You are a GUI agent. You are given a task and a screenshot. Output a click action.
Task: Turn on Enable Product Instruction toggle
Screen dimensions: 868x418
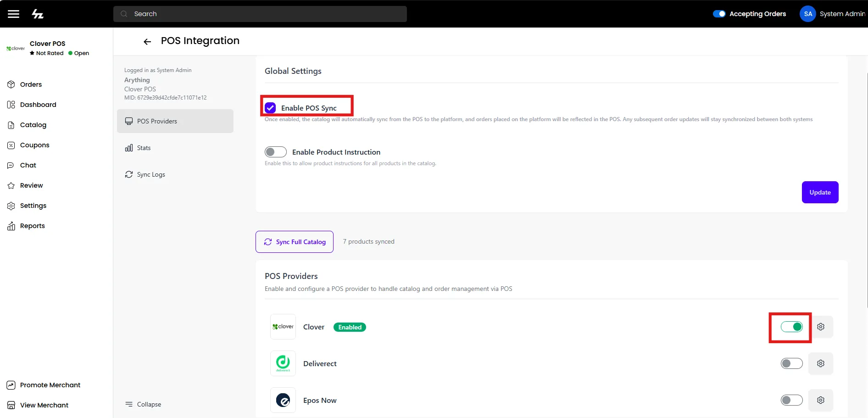point(276,152)
